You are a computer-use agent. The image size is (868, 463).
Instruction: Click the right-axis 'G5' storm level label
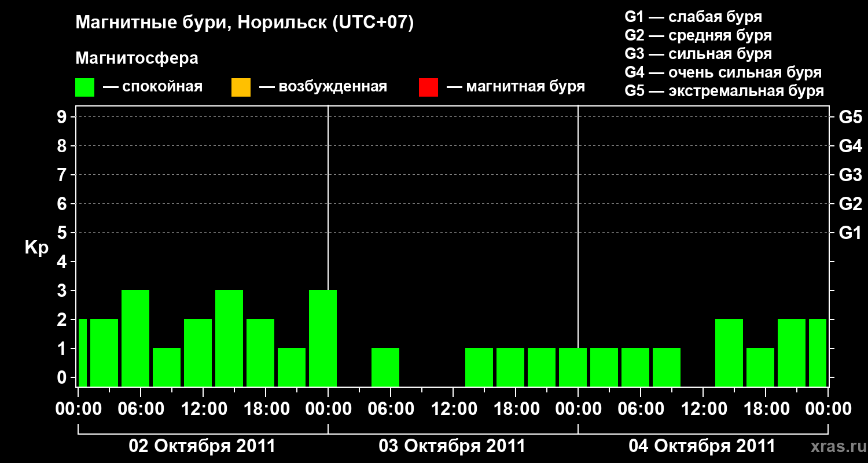tap(851, 117)
